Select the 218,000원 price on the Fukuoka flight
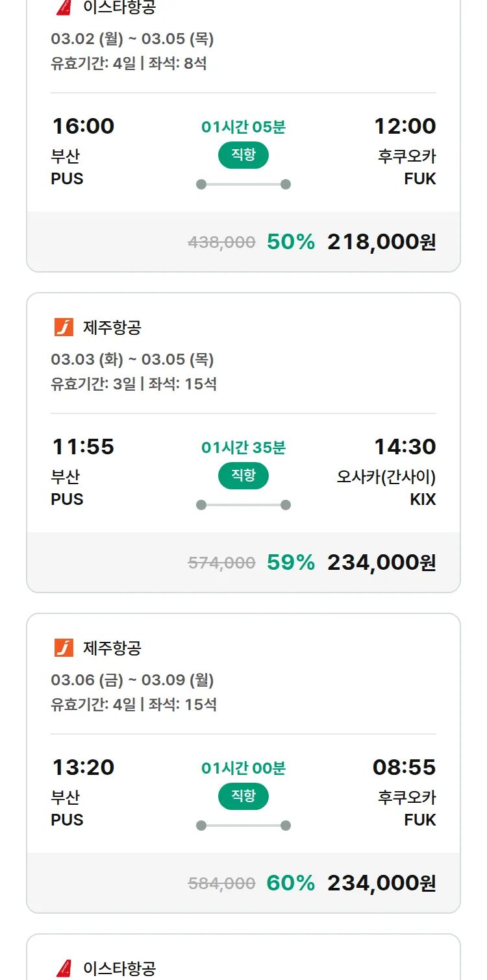The height and width of the screenshot is (980, 487). [381, 242]
